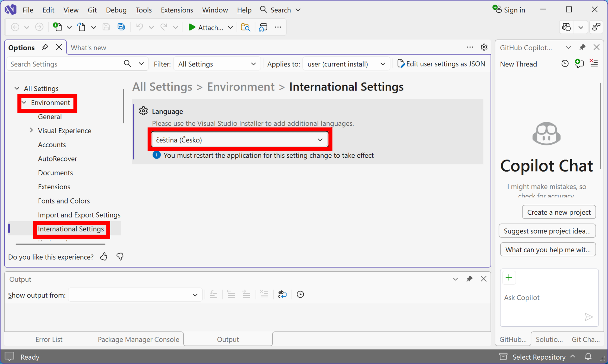Open the Extensions menu

(x=177, y=10)
